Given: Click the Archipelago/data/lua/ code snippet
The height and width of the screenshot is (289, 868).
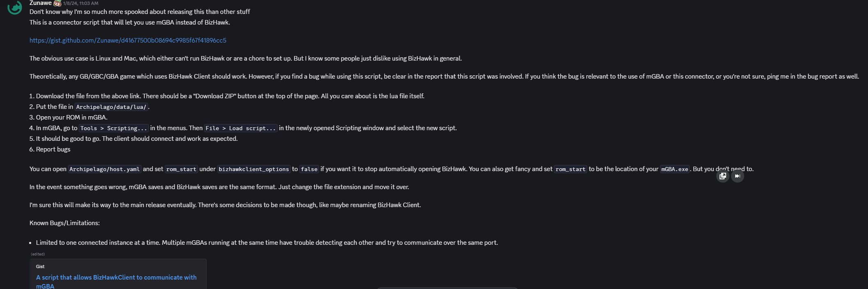Looking at the screenshot, I should coord(111,107).
